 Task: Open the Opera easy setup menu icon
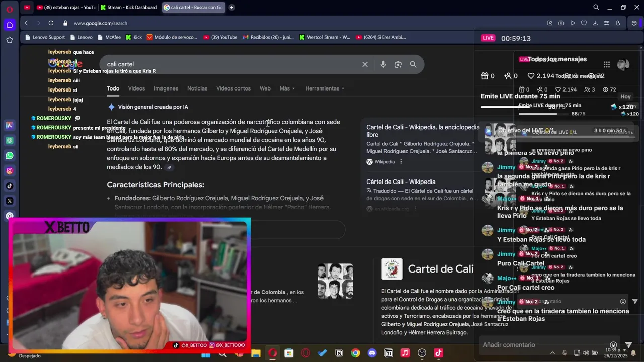(x=606, y=23)
